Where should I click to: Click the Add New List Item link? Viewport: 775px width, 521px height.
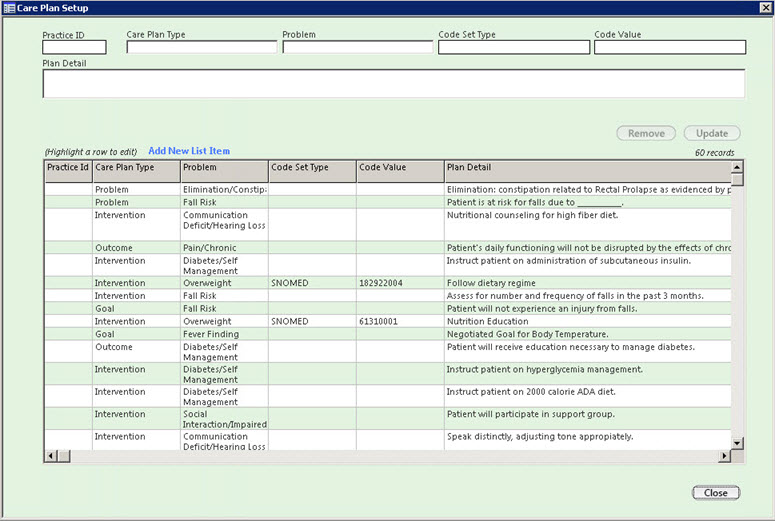[189, 151]
